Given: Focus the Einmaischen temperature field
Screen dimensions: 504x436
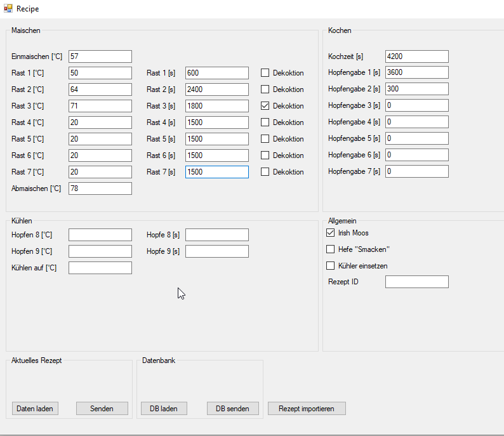Looking at the screenshot, I should click(x=100, y=56).
